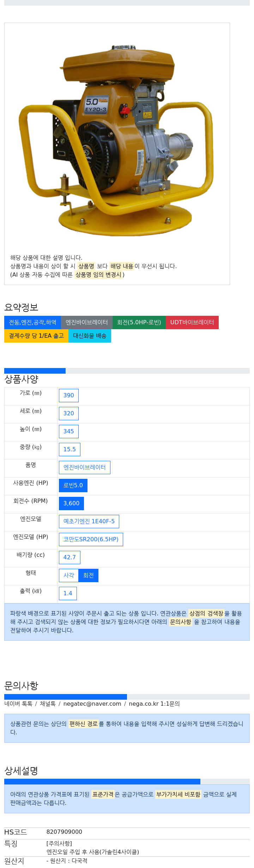Click the red UDT바이브레이터 tag
254x868 pixels.
(192, 323)
